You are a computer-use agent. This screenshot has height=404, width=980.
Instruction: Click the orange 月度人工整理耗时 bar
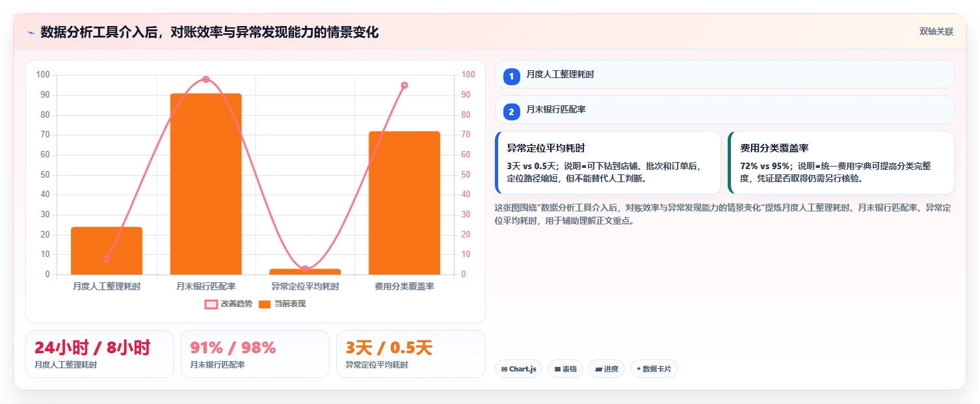pos(107,250)
